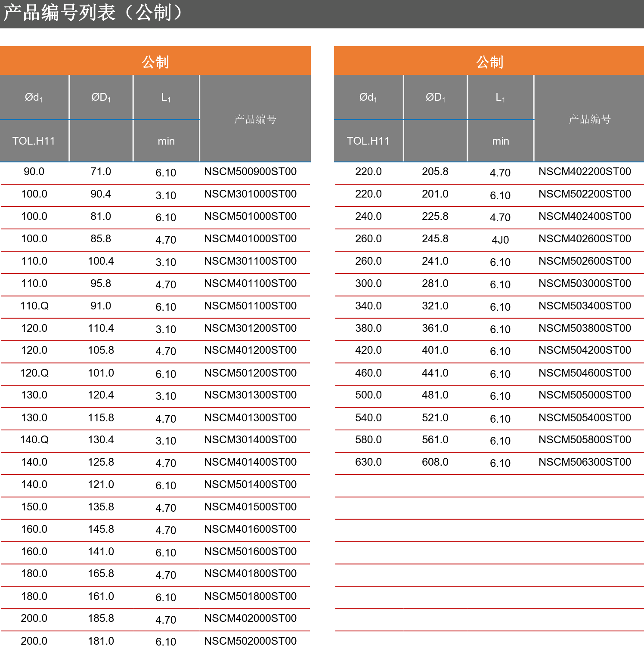
Task: Select product number NSCM503000ST00
Action: 585,284
